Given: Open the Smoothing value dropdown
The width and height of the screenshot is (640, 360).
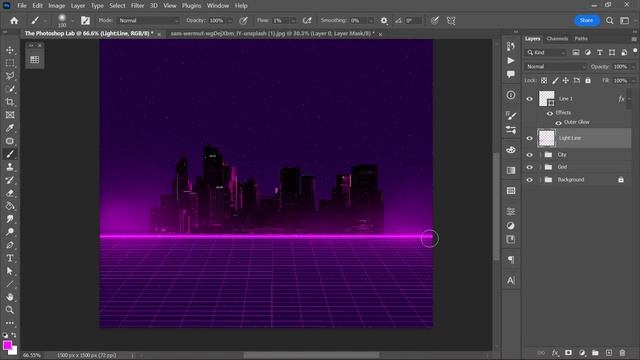Looking at the screenshot, I should (371, 20).
